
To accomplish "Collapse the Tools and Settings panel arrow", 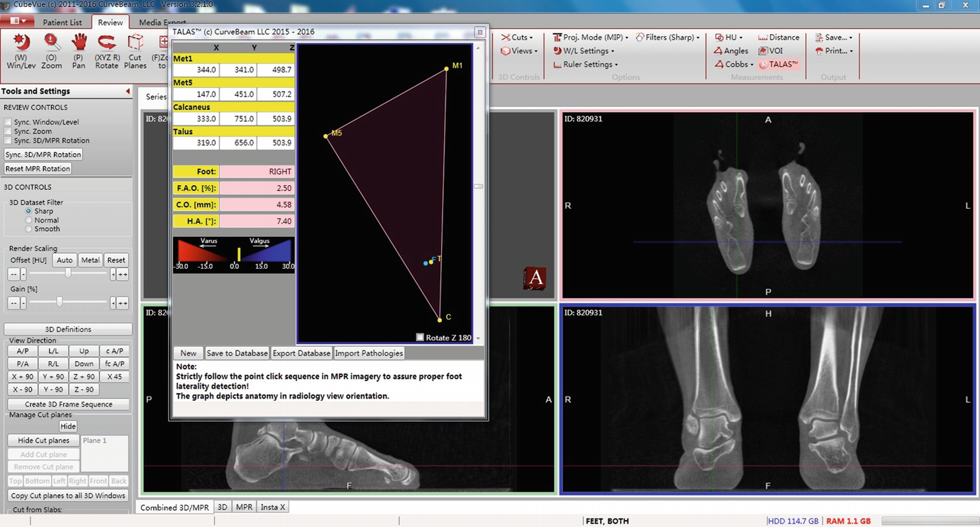I will 128,91.
